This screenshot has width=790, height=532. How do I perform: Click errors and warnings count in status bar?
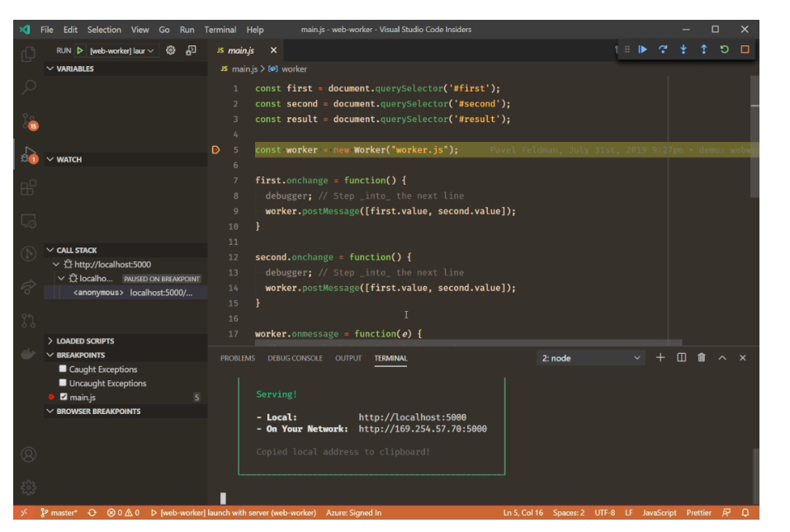pyautogui.click(x=124, y=512)
